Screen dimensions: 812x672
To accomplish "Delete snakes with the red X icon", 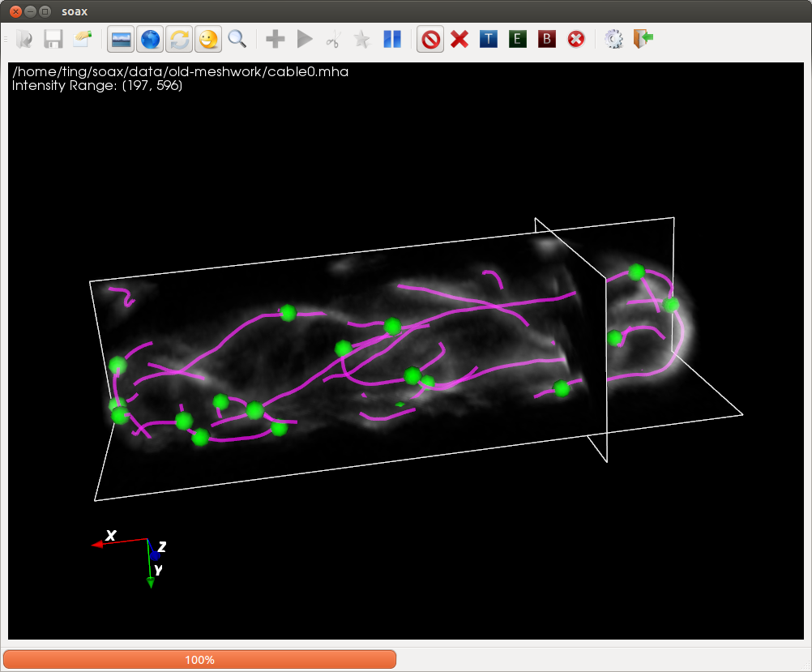I will coord(459,39).
